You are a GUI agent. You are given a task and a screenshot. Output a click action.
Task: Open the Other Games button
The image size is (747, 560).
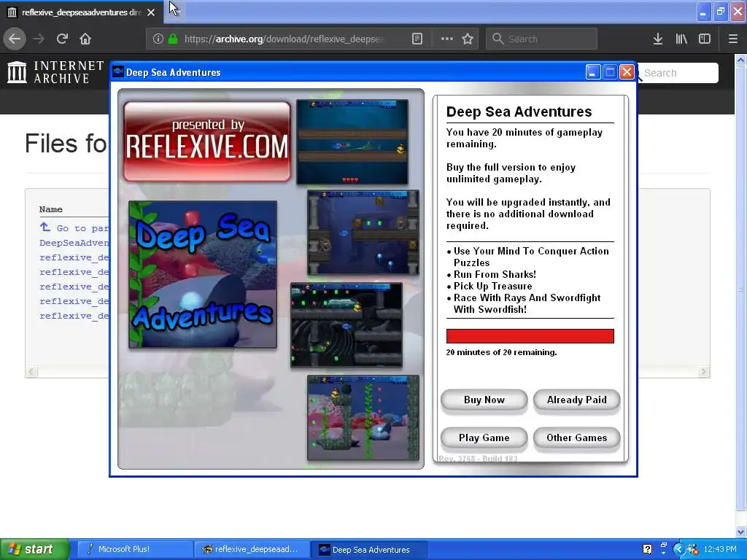576,437
